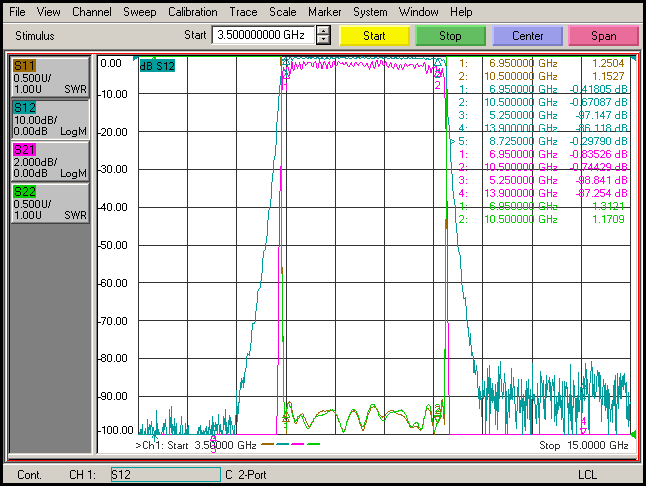Open the Marker menu
This screenshot has height=486, width=646.
tap(325, 12)
